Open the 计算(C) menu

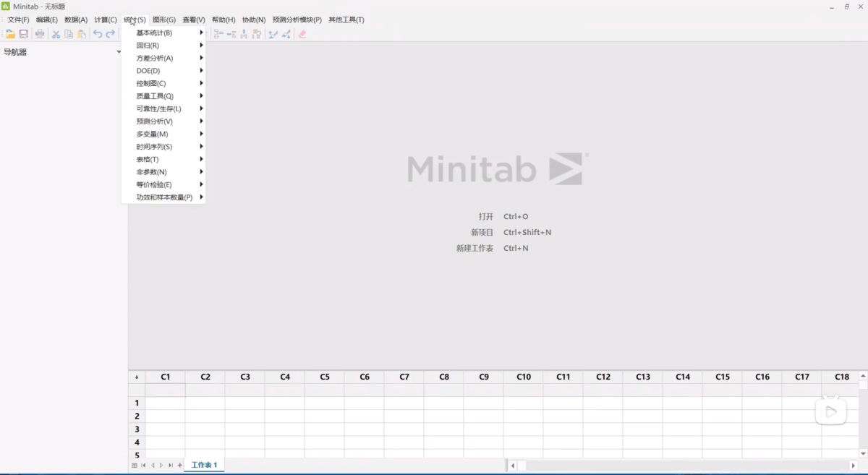(106, 20)
